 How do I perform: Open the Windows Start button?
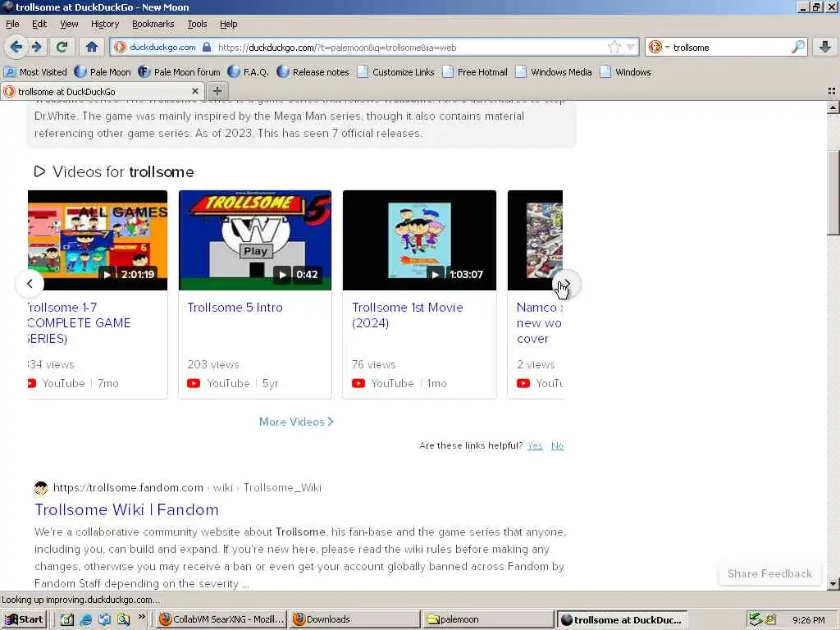point(25,619)
